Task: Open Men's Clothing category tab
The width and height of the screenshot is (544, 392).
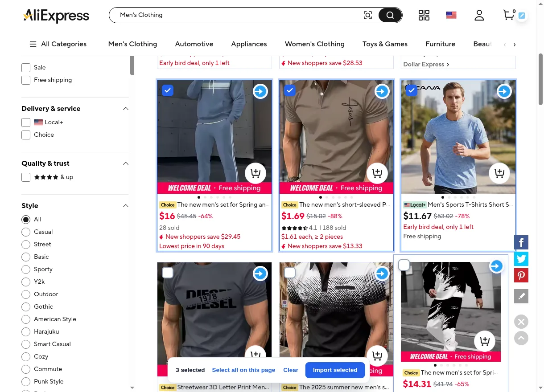Action: (132, 44)
